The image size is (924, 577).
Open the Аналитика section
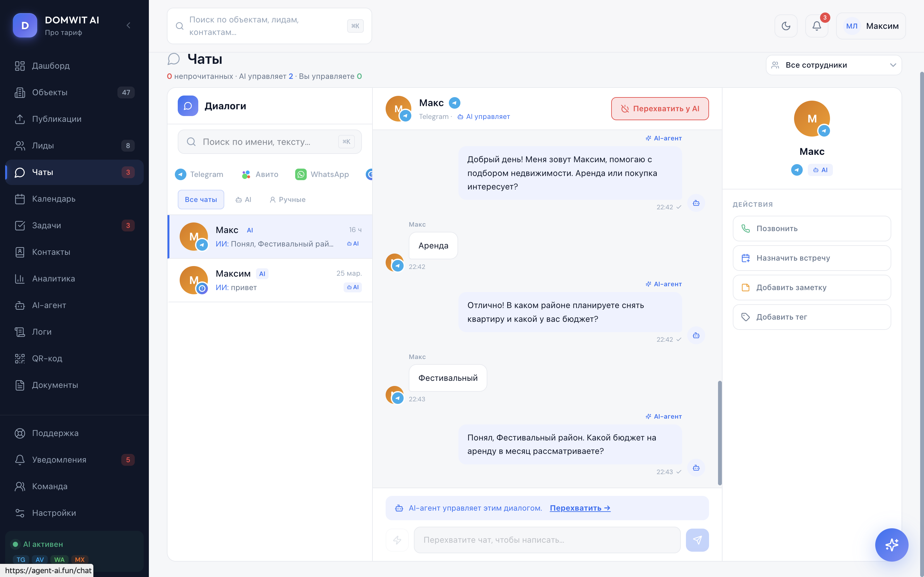coord(54,278)
